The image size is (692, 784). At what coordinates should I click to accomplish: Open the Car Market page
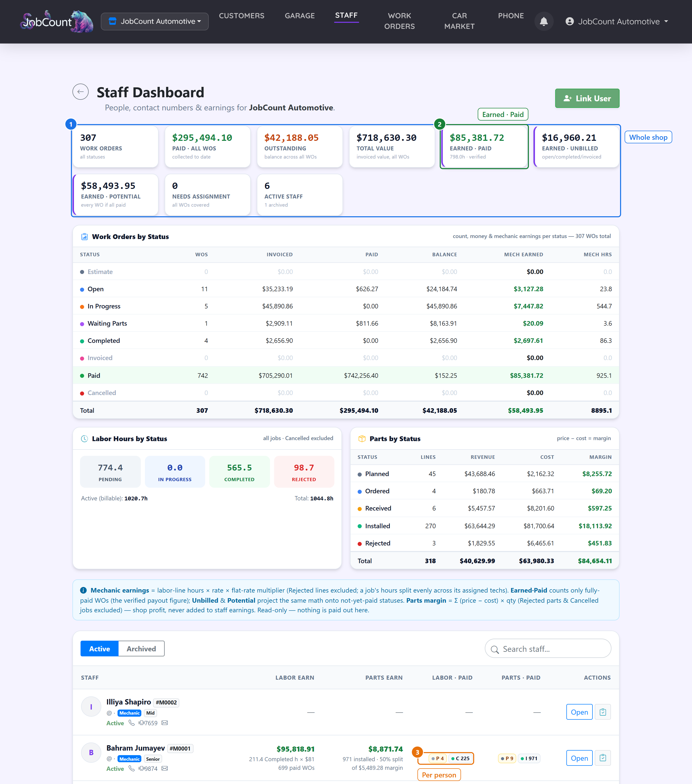click(x=459, y=21)
